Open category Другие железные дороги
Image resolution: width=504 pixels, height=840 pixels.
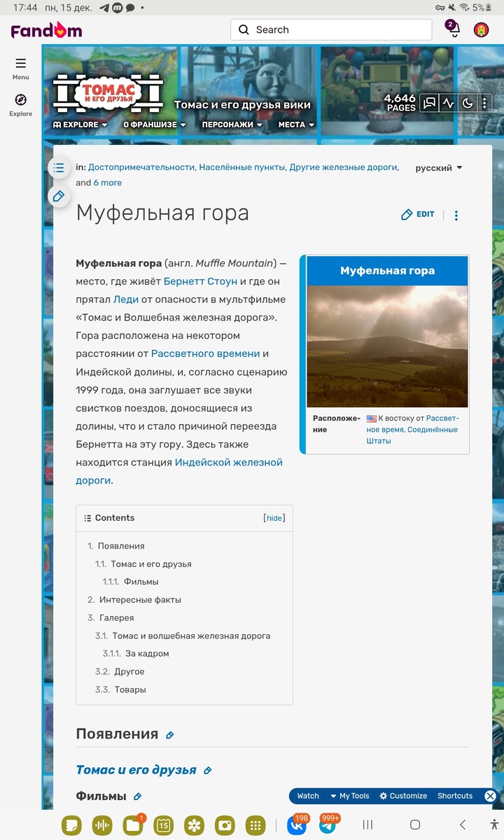(343, 167)
